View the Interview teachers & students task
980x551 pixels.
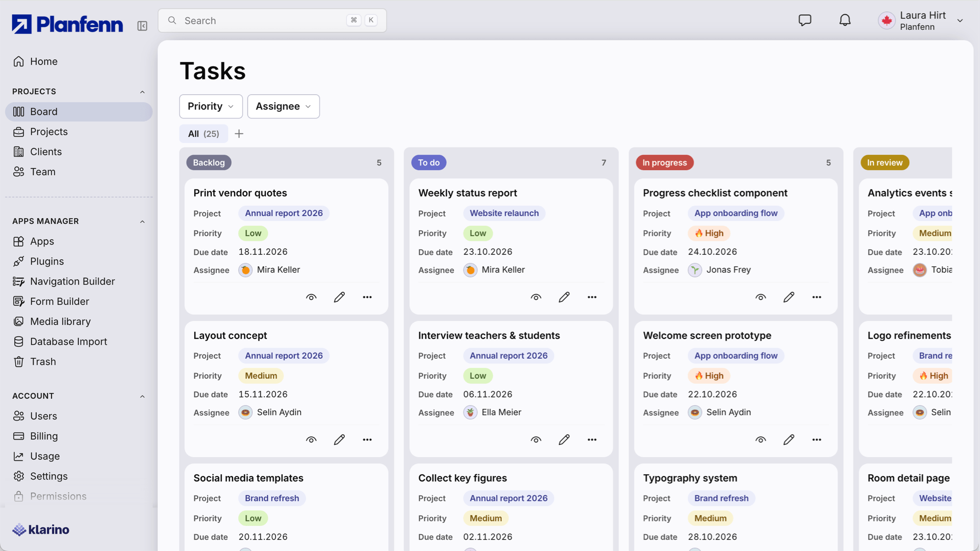tap(536, 440)
